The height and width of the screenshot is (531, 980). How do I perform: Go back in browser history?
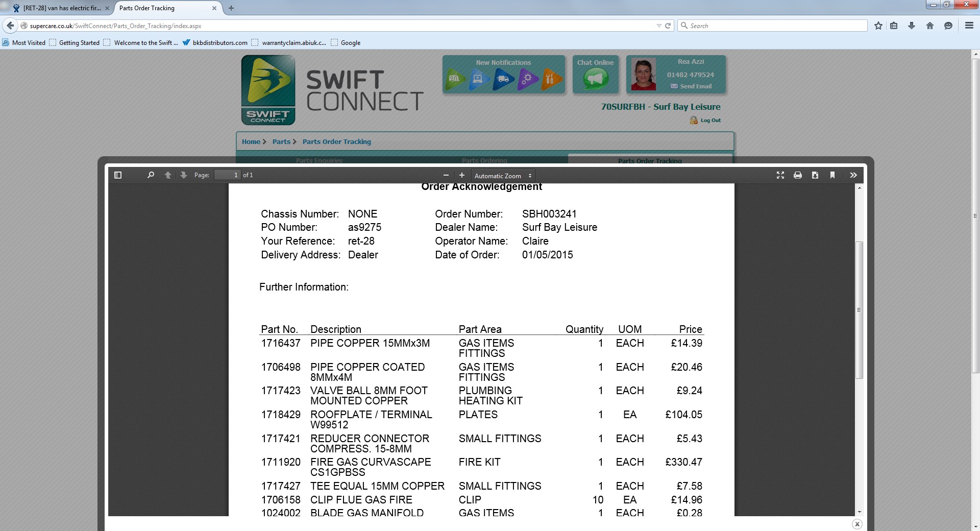tap(10, 26)
